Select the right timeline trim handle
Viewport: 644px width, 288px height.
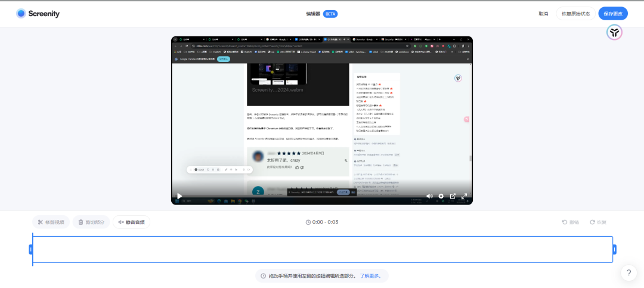614,249
